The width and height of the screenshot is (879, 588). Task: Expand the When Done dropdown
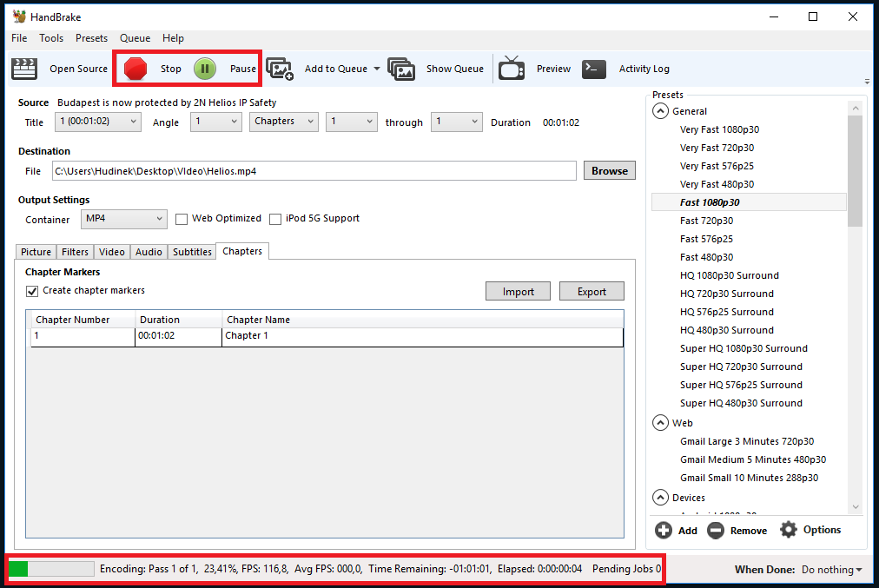(x=831, y=570)
